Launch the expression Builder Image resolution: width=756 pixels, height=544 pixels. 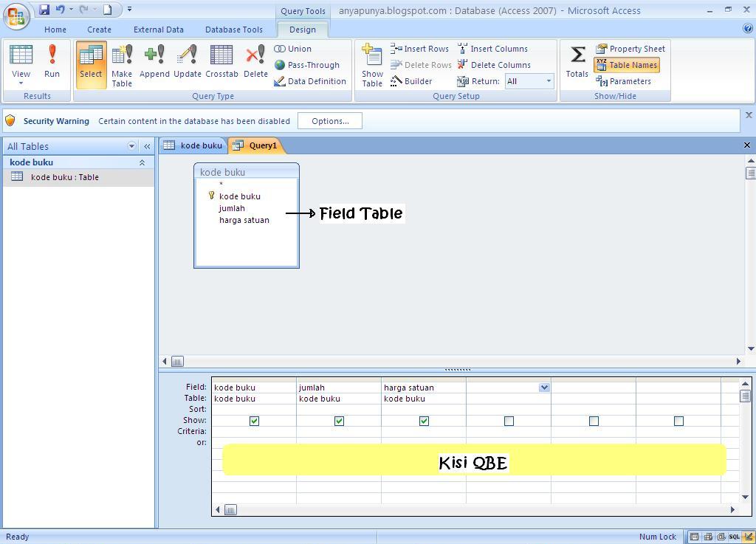(x=411, y=81)
